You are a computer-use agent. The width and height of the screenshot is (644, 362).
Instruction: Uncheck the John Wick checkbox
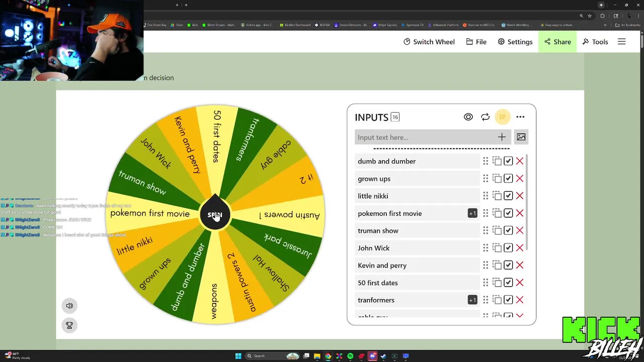(508, 248)
